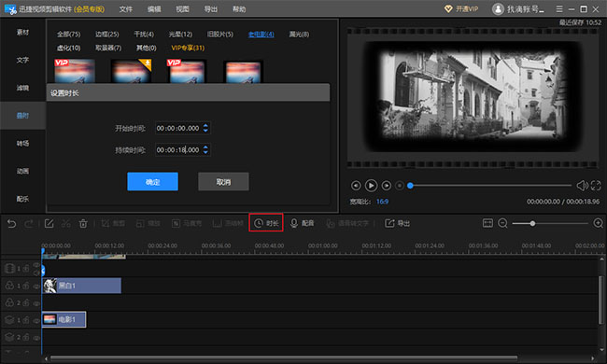Show the VIP专享(31) category

(188, 48)
